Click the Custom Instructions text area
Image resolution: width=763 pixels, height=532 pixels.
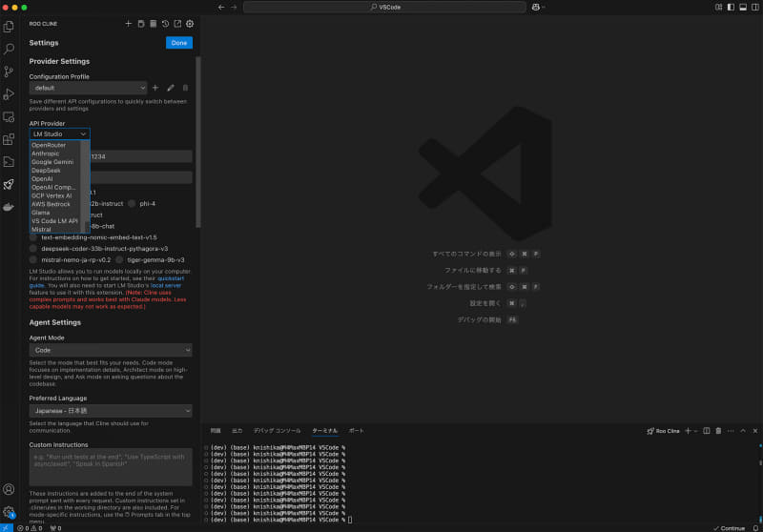(x=111, y=467)
